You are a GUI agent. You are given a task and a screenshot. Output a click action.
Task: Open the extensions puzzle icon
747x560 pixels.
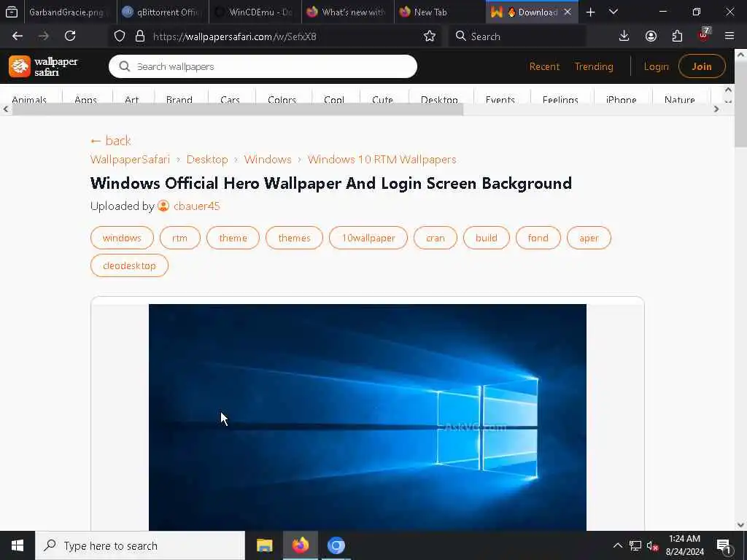677,36
